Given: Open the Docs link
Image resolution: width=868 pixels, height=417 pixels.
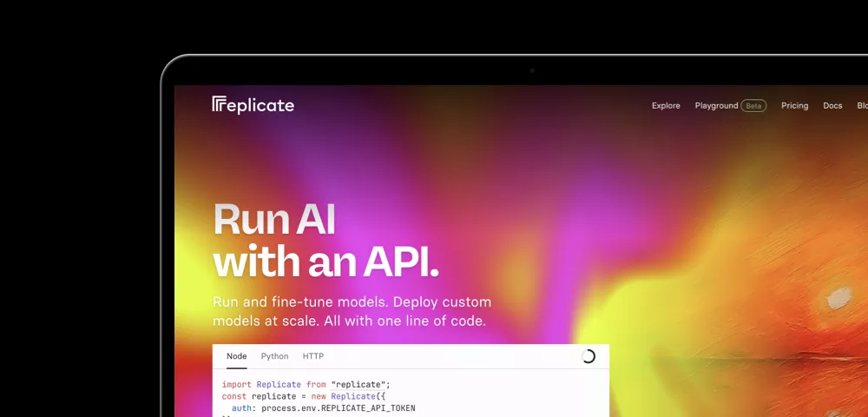Looking at the screenshot, I should [832, 106].
